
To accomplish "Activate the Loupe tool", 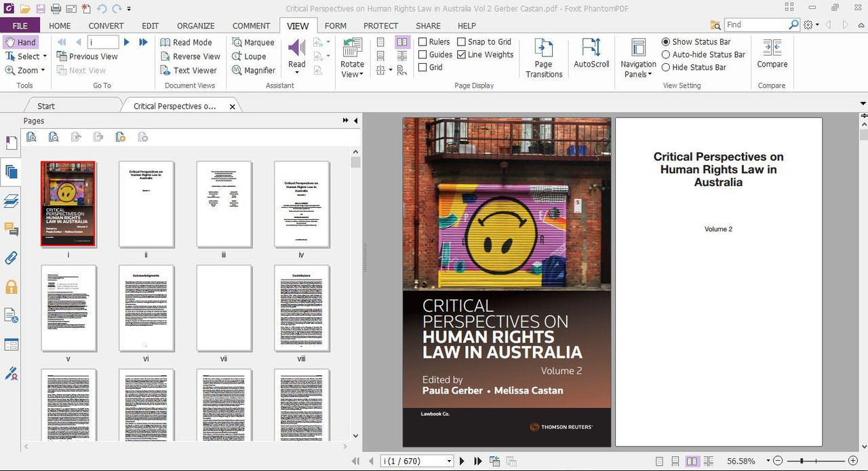I will point(249,56).
